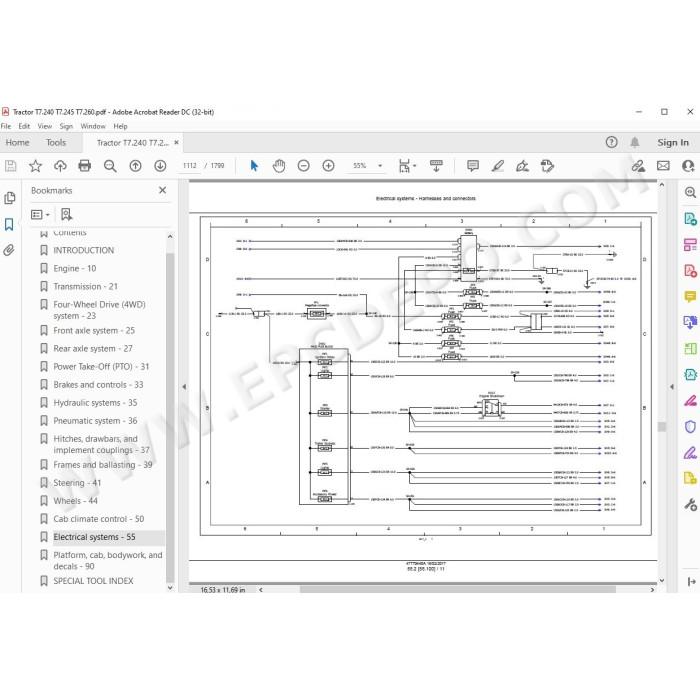Open the share link icon
The width and height of the screenshot is (700, 700).
638,166
